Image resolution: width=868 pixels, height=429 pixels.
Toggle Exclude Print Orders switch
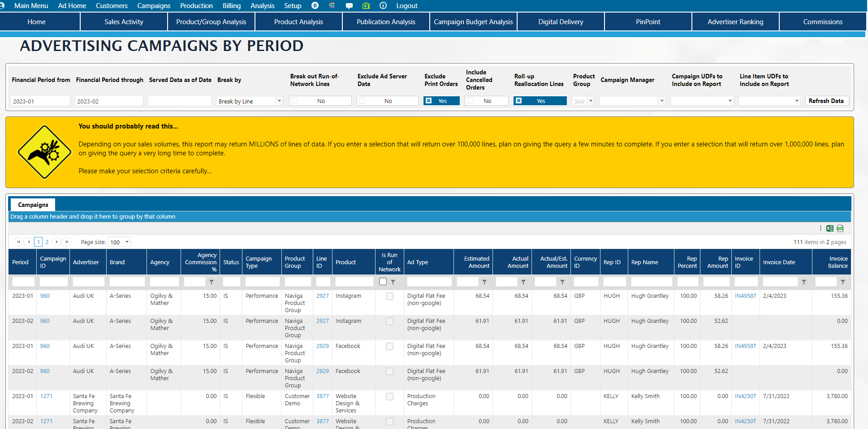click(441, 101)
